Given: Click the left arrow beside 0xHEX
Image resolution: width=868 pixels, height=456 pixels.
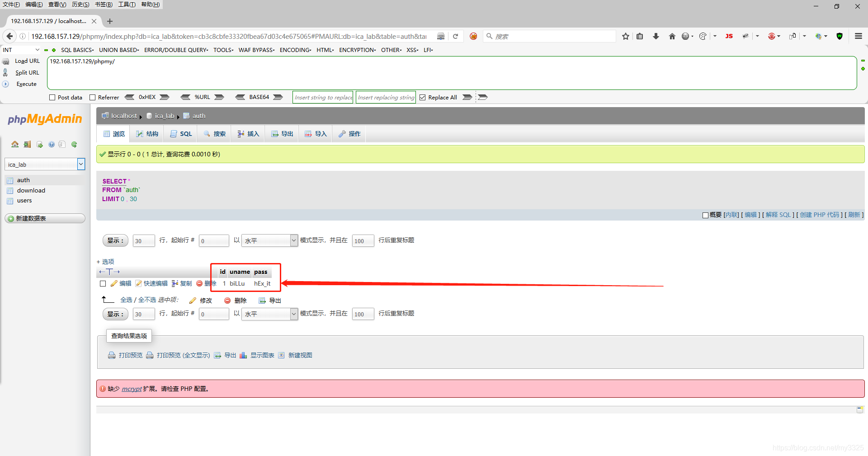Looking at the screenshot, I should [130, 97].
